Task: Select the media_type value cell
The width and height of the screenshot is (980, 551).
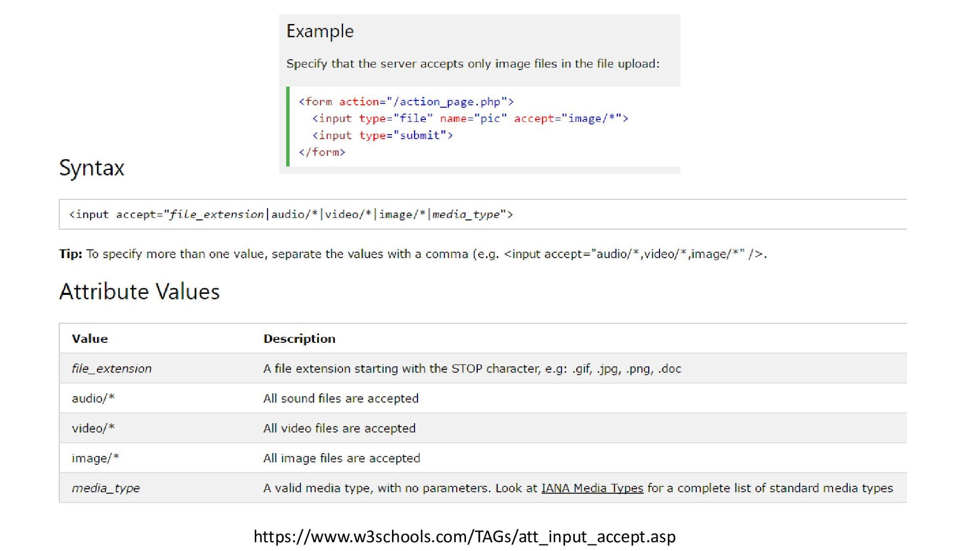Action: tap(106, 488)
